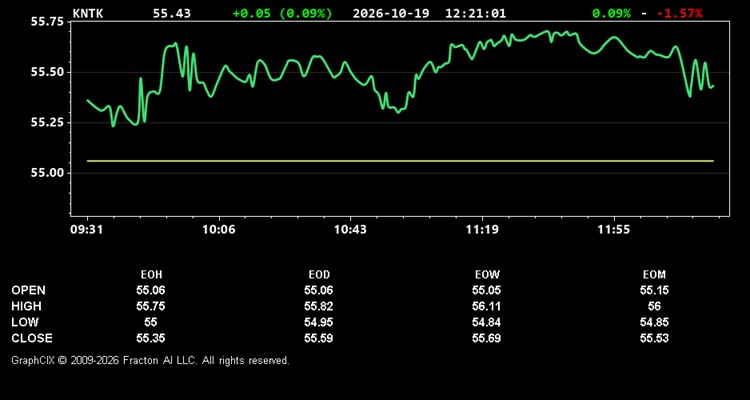This screenshot has width=750, height=400.
Task: Click the EOM high value 56
Action: pos(654,306)
